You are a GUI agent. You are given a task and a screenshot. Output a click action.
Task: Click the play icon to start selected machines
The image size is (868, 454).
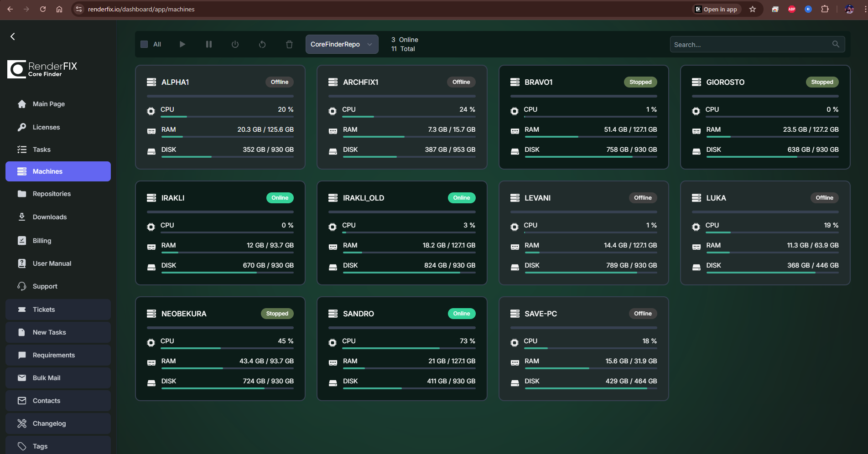pyautogui.click(x=182, y=44)
